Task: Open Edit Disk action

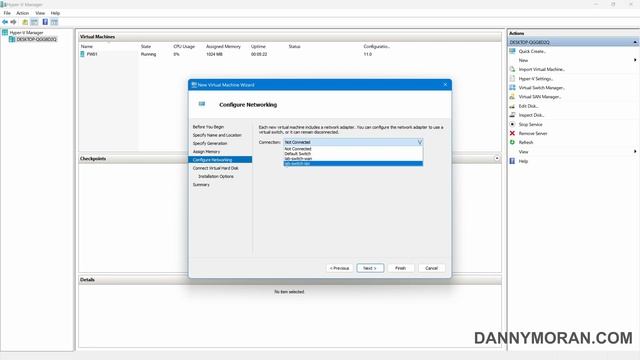Action: [528, 106]
